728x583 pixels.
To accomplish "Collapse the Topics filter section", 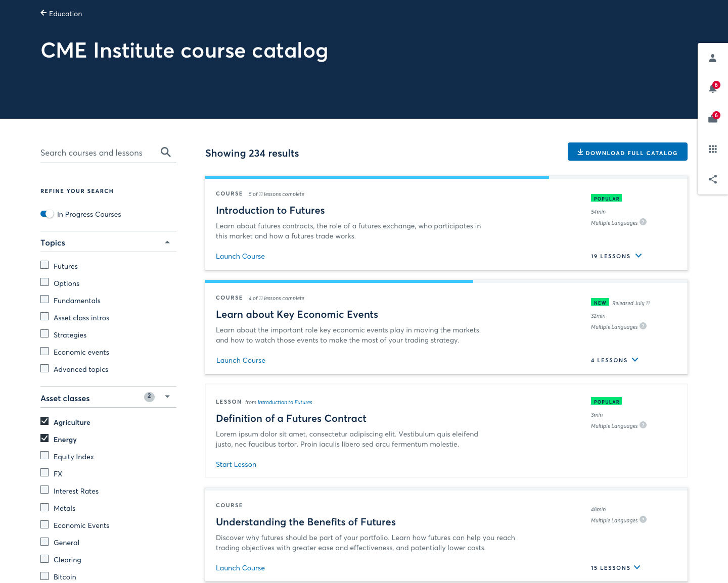I will click(167, 242).
